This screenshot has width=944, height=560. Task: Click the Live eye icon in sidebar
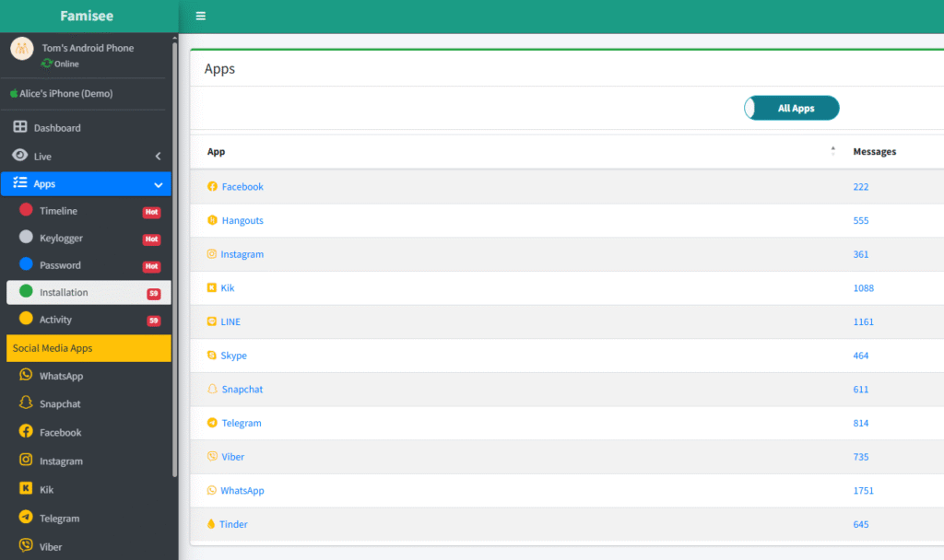(x=20, y=155)
